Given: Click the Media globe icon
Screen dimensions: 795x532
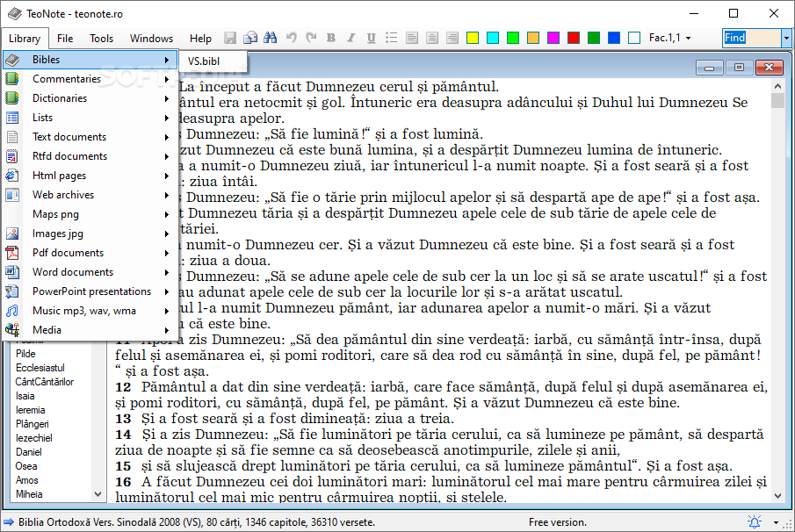Looking at the screenshot, I should (x=12, y=330).
